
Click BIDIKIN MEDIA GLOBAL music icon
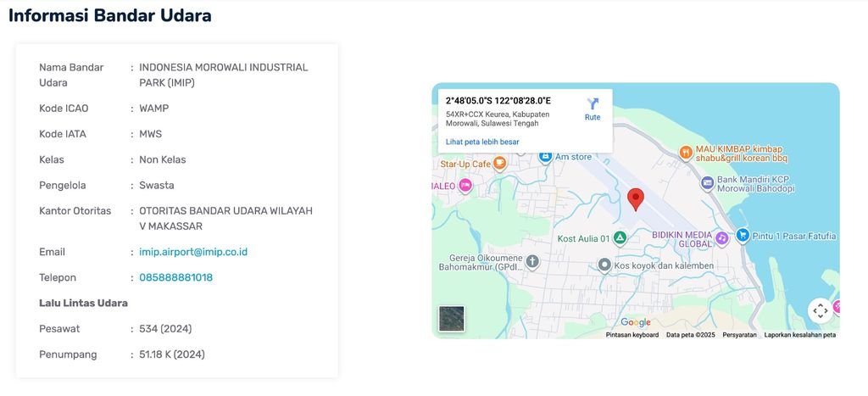pos(721,238)
